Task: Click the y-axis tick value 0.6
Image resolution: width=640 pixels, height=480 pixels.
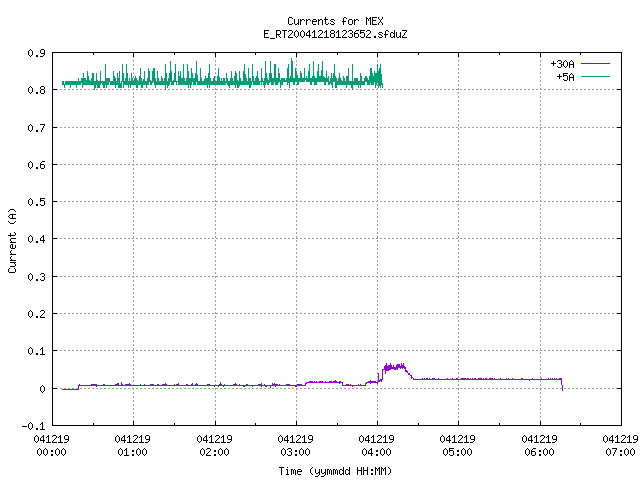Action: (36, 165)
